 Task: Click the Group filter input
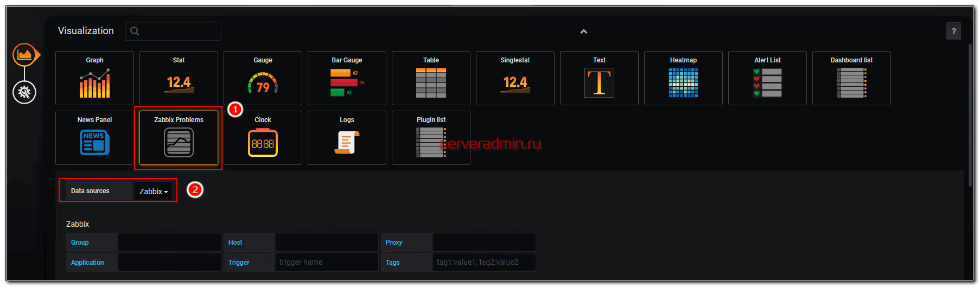point(169,242)
